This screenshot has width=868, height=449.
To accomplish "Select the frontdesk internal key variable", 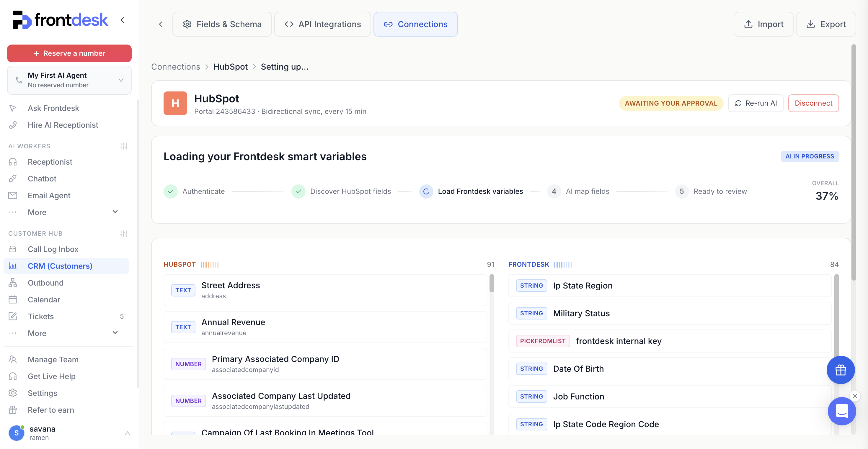I will [x=670, y=341].
